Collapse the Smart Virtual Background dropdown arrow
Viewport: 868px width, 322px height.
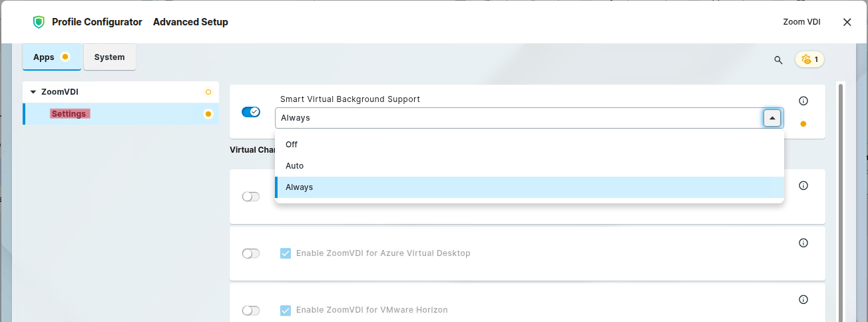(772, 118)
